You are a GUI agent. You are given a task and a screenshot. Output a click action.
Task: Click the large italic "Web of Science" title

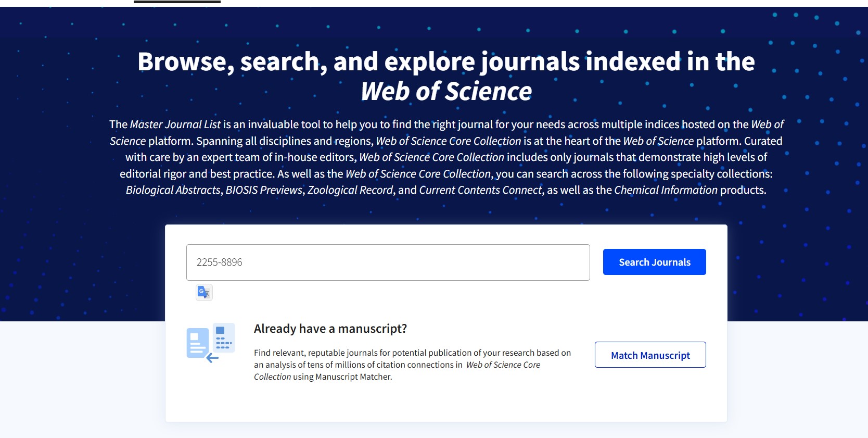tap(446, 92)
